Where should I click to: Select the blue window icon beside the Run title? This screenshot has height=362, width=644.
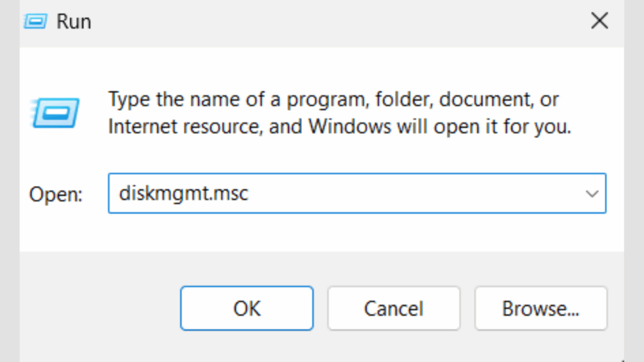pos(35,21)
